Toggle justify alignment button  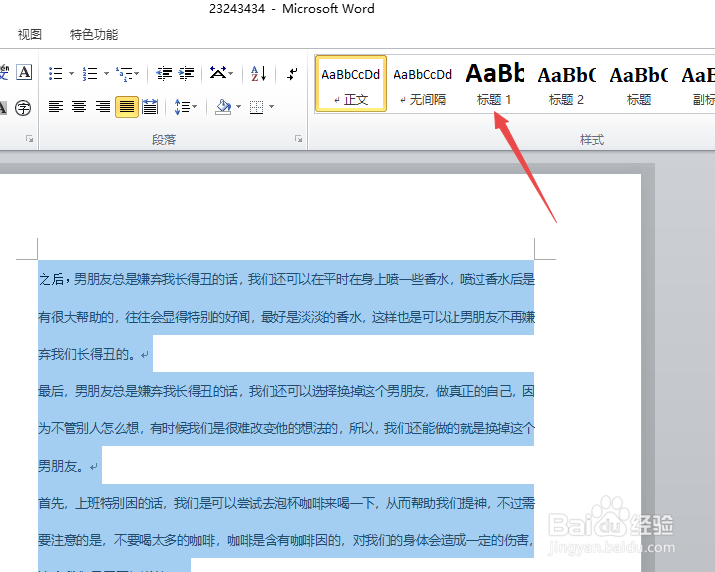coord(127,107)
